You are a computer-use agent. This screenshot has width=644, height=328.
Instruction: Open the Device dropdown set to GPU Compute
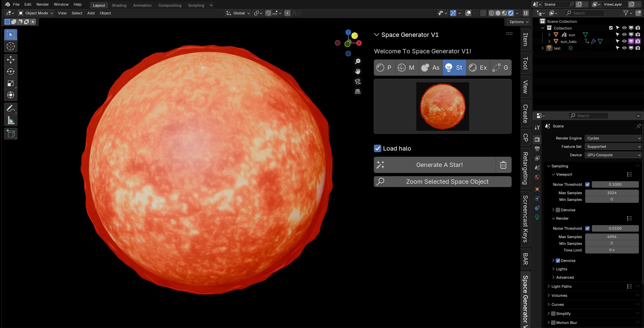pos(613,155)
